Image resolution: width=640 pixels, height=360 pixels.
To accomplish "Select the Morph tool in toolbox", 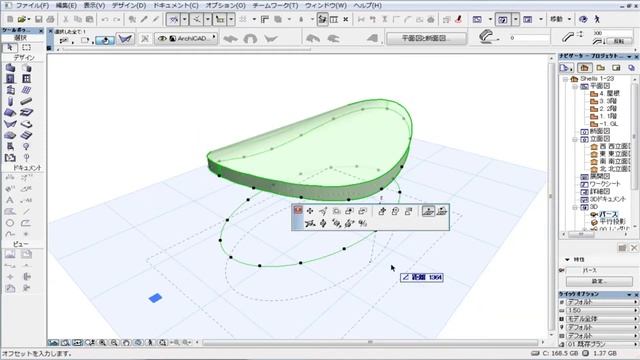I will click(x=10, y=135).
